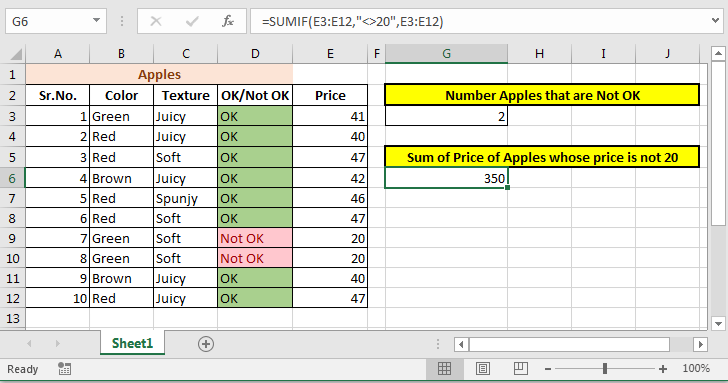Click vertical scrollbar down arrow
This screenshot has height=383, width=728.
click(x=718, y=324)
